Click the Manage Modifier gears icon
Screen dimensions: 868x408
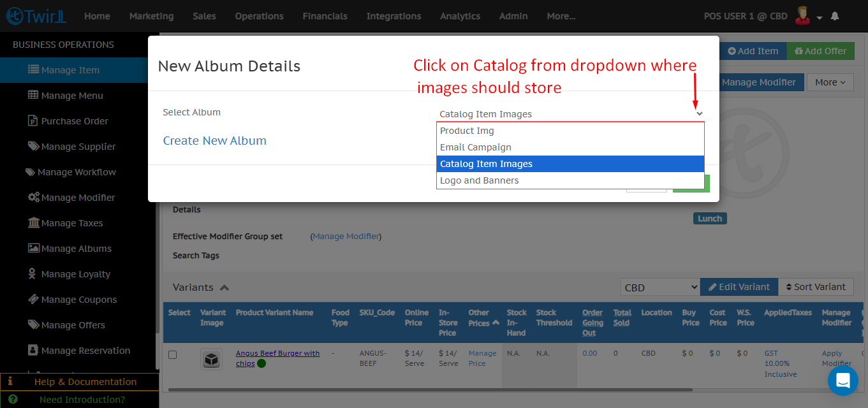(34, 197)
